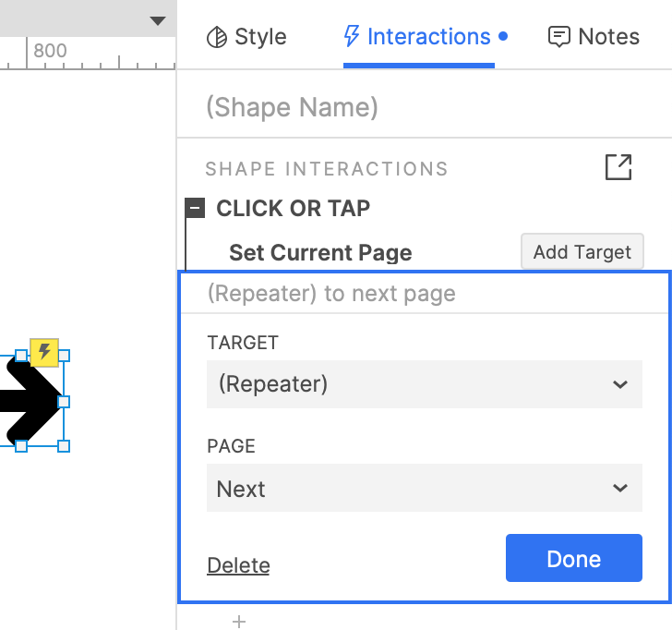
Task: Open the TARGET dropdown showing (Repeater)
Action: click(x=424, y=384)
